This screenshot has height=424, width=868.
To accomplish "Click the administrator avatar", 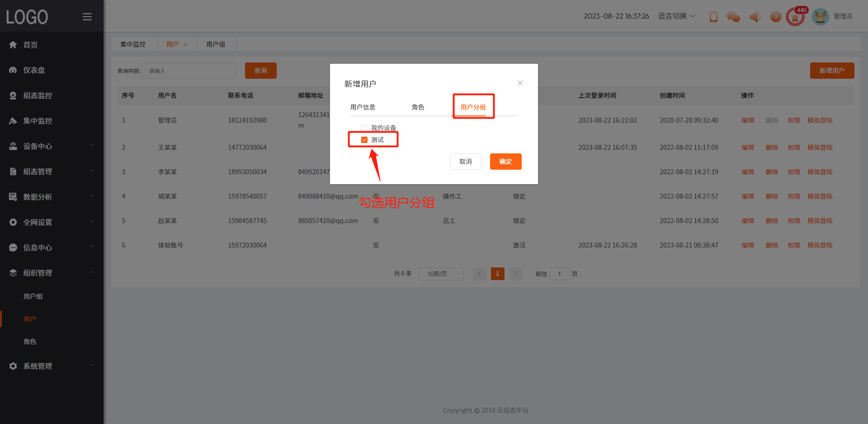I will [x=820, y=16].
